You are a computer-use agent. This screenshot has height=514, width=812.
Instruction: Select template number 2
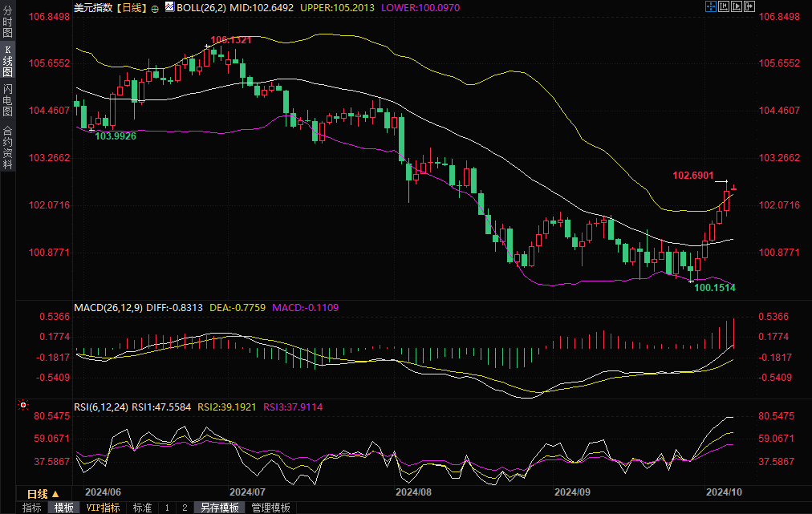click(x=184, y=508)
